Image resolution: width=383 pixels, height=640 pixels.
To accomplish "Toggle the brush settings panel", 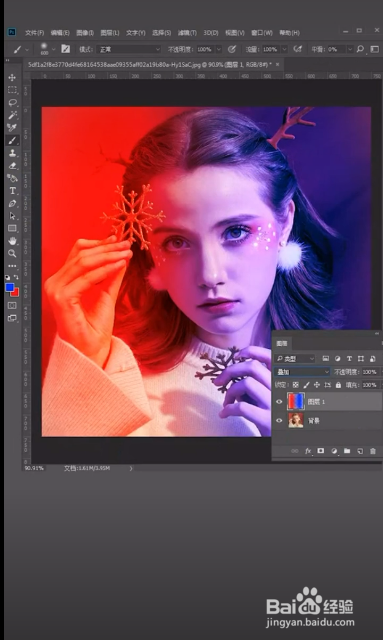I will pyautogui.click(x=65, y=49).
